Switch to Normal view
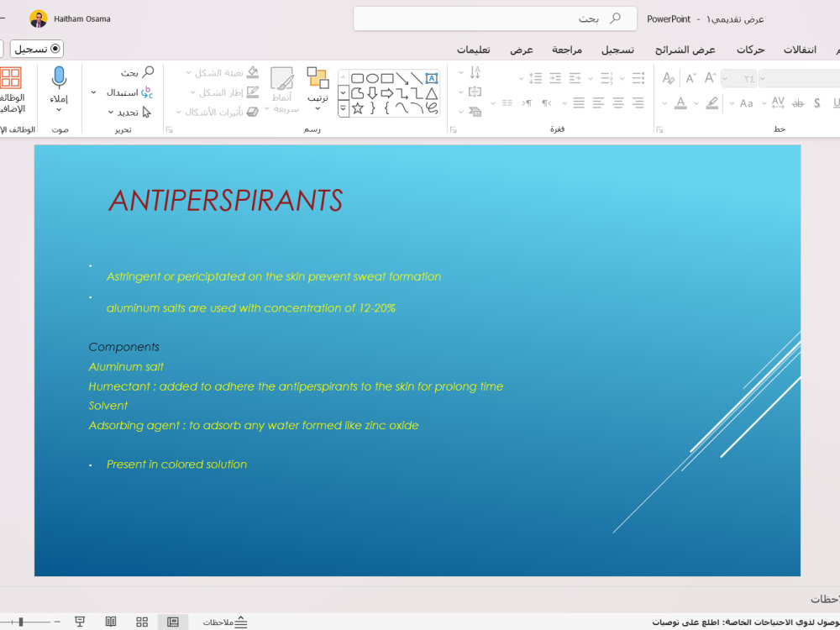Image resolution: width=840 pixels, height=630 pixels. (172, 622)
